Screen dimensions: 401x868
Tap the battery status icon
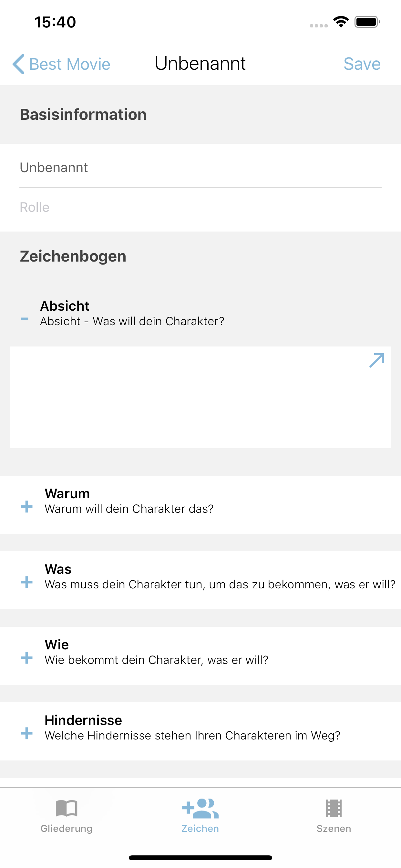point(367,22)
